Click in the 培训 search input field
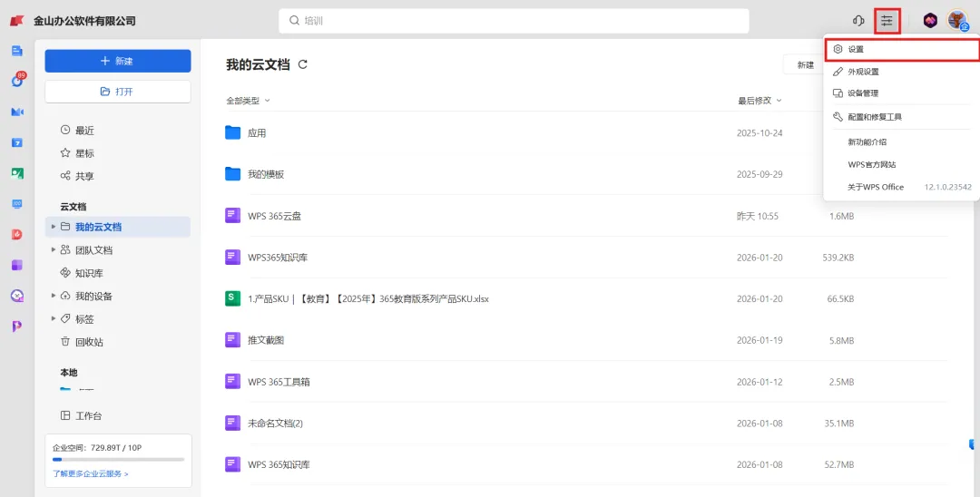The width and height of the screenshot is (980, 497). coord(514,21)
